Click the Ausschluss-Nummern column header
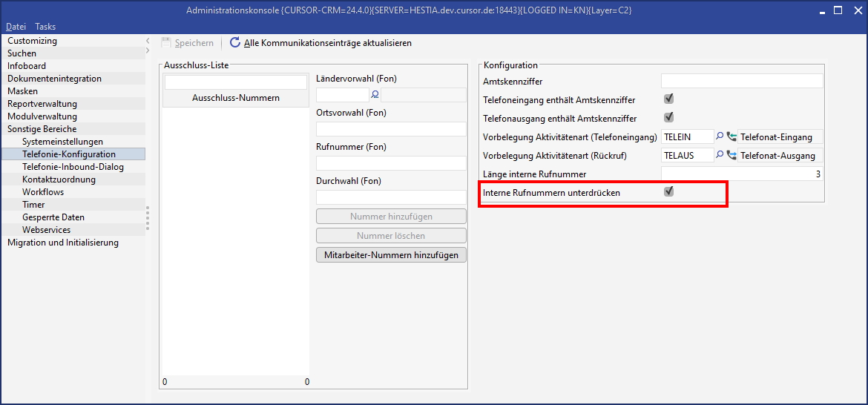 (235, 98)
